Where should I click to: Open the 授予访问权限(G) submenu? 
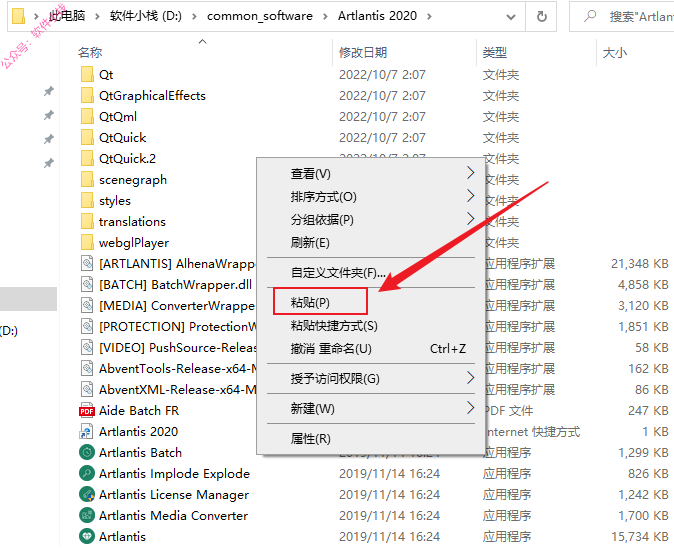[x=371, y=379]
